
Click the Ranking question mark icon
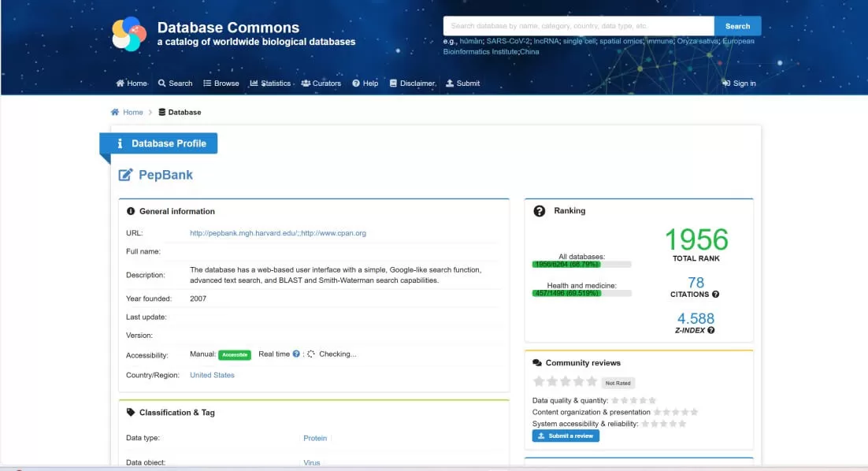540,211
